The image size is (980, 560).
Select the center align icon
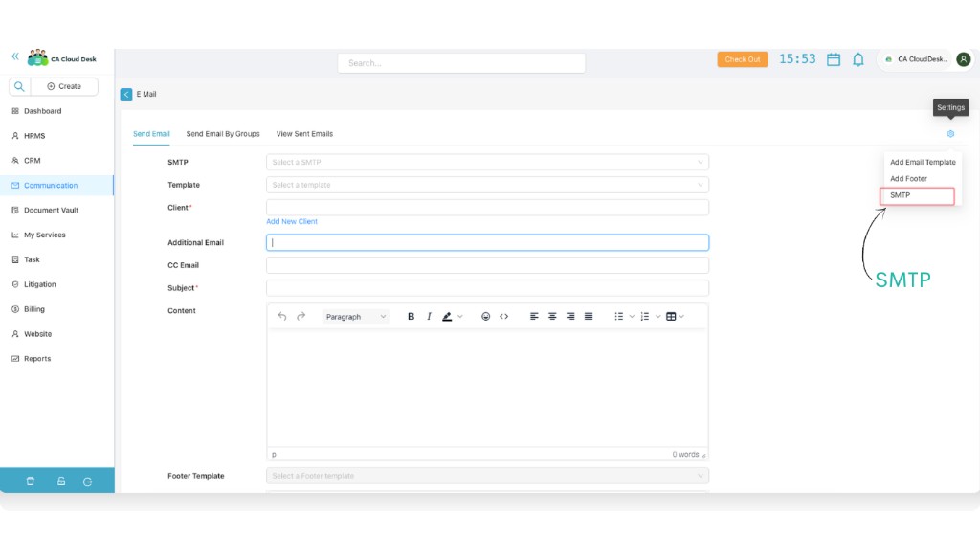tap(552, 316)
